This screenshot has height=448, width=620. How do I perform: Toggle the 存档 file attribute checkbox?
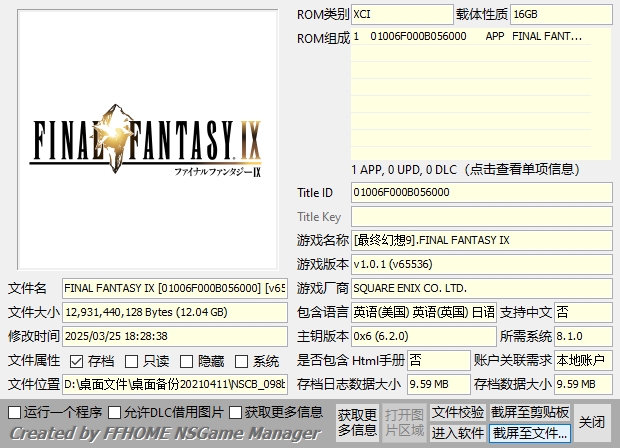pos(76,361)
